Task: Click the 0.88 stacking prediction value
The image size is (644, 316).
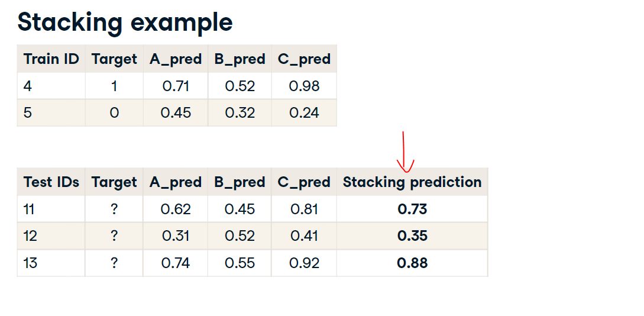Action: [412, 263]
